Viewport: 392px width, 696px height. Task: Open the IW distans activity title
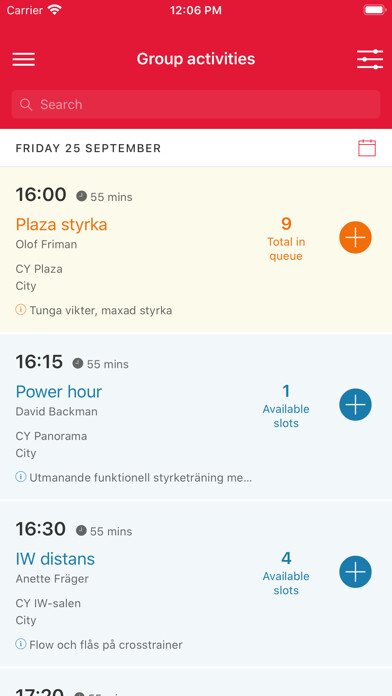[55, 558]
